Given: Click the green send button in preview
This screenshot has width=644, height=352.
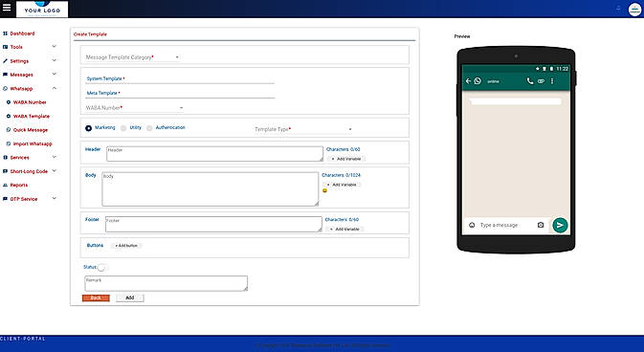Looking at the screenshot, I should point(560,225).
